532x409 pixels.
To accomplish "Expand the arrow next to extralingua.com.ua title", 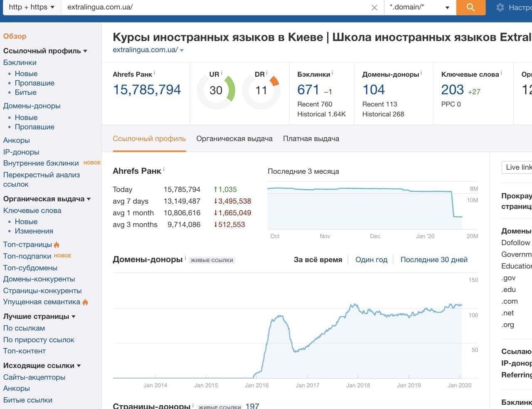I will pyautogui.click(x=182, y=49).
